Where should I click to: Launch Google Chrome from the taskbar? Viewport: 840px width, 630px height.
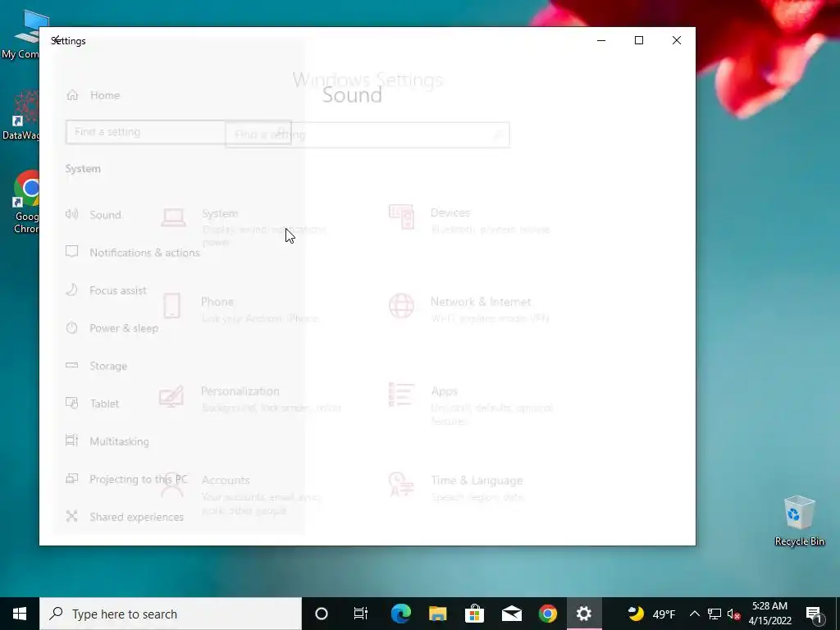[x=547, y=614]
